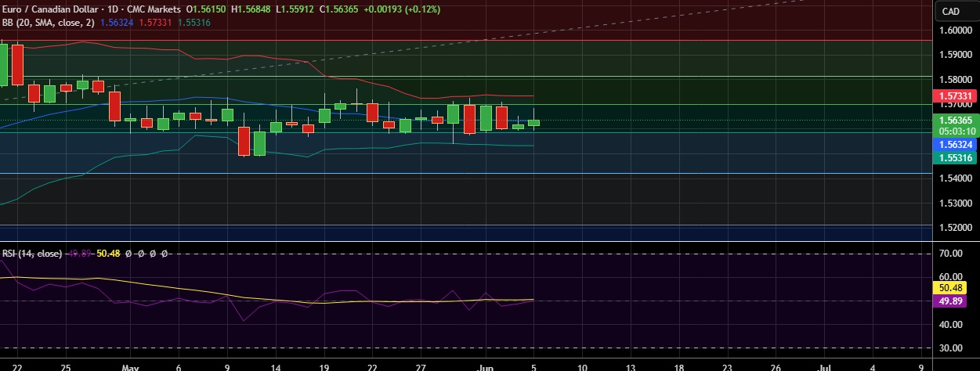The image size is (980, 371).
Task: Click the blue 1.56324 price axis tag
Action: (x=955, y=145)
